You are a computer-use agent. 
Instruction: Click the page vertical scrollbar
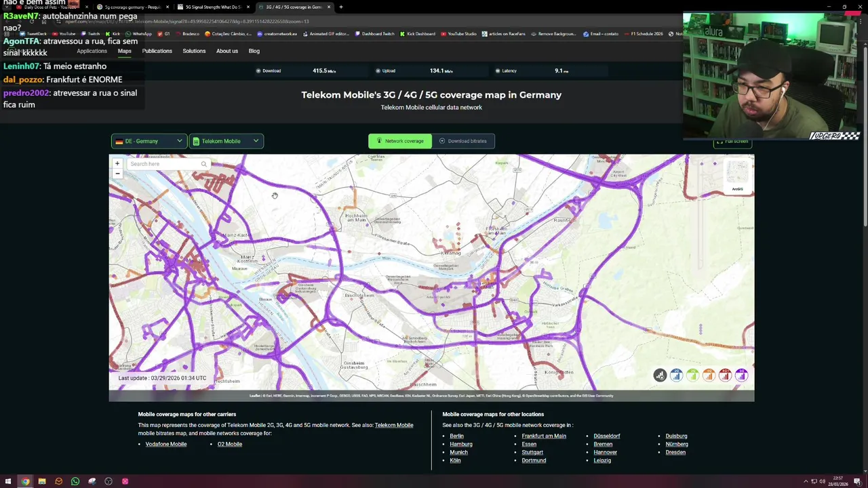click(865, 136)
